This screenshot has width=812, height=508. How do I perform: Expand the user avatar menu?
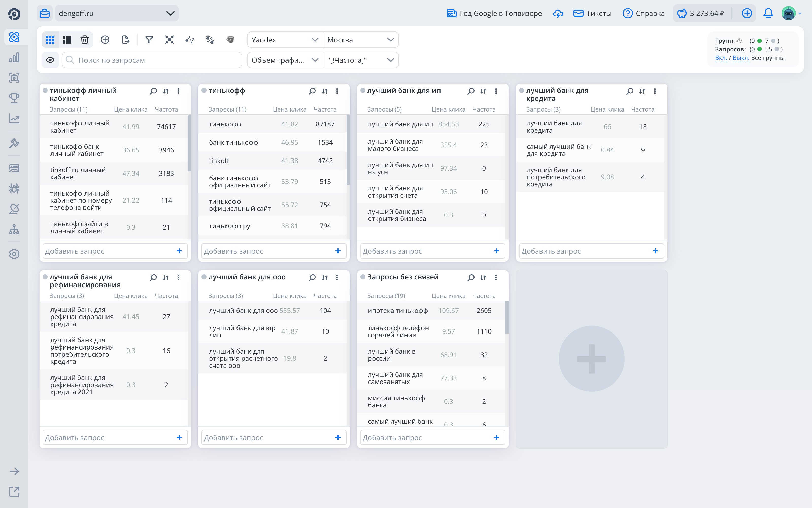click(x=791, y=13)
